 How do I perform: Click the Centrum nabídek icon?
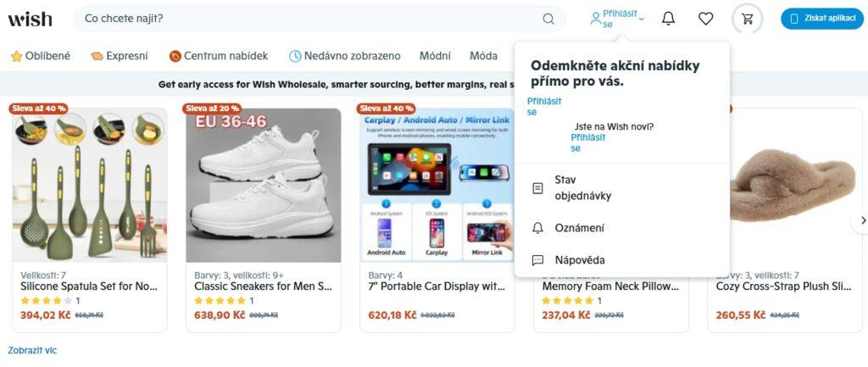point(175,57)
